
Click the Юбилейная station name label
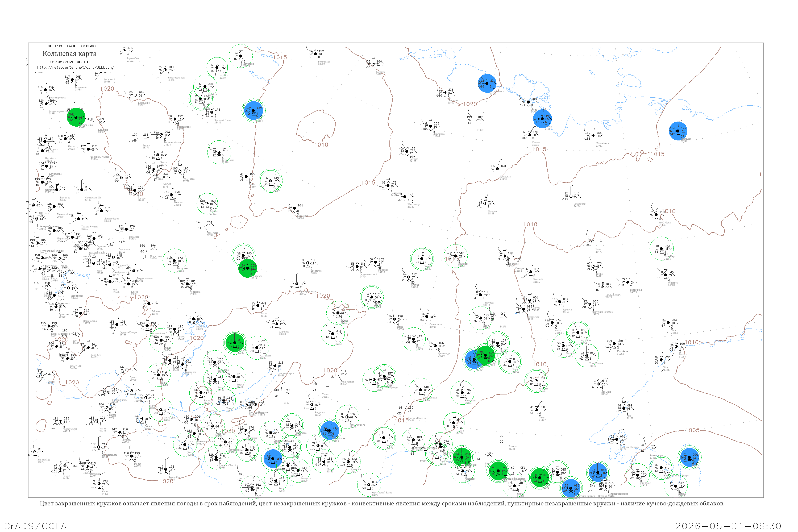pyautogui.click(x=602, y=143)
